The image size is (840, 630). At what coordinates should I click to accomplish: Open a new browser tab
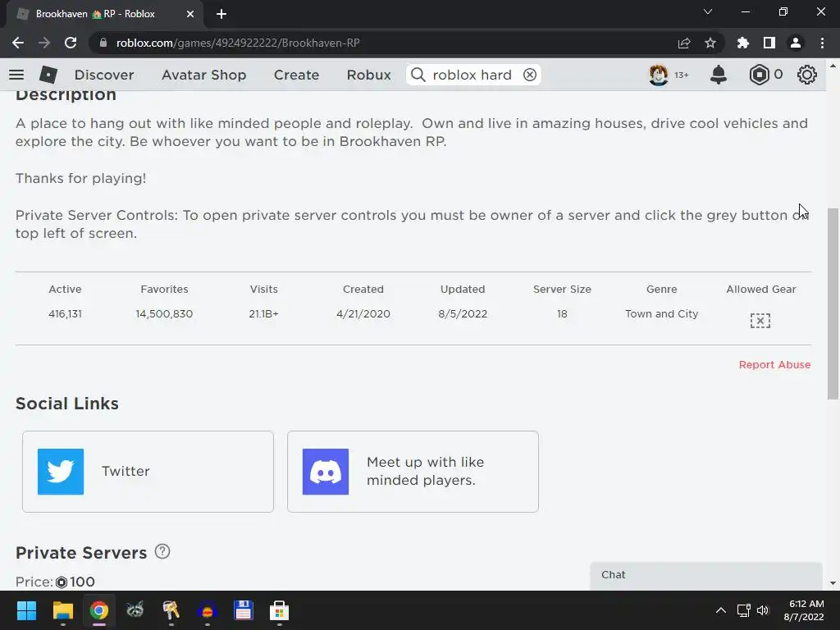pyautogui.click(x=221, y=14)
